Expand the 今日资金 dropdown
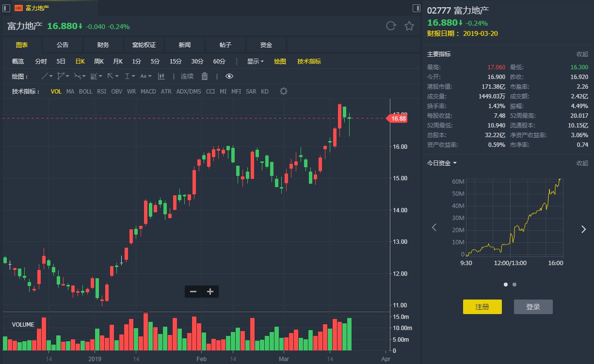Image resolution: width=594 pixels, height=364 pixels. [x=442, y=163]
